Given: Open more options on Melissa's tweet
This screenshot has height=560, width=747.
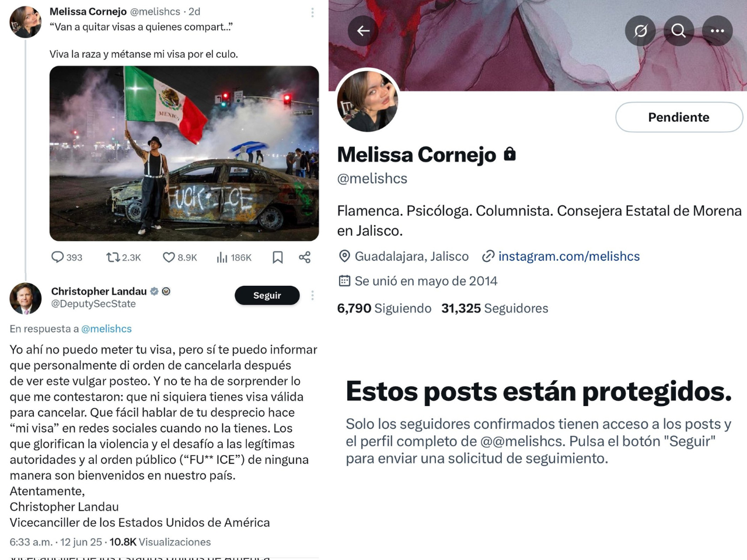Looking at the screenshot, I should tap(312, 12).
